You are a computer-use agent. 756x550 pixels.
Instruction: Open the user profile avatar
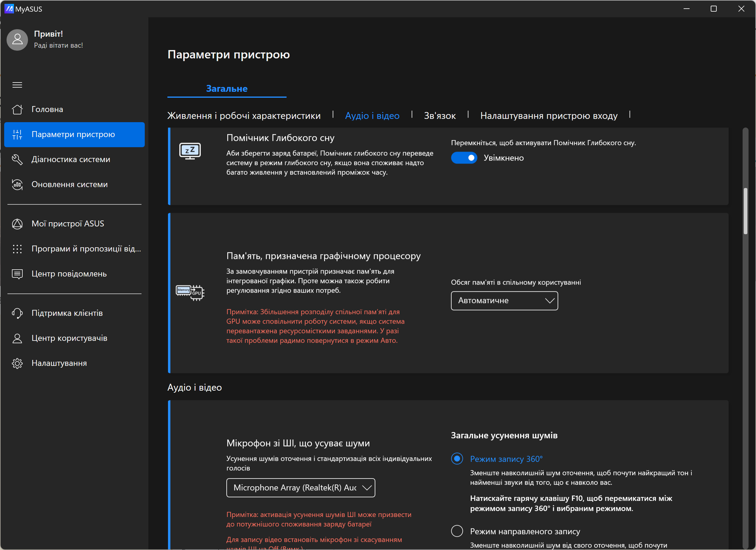coord(17,40)
